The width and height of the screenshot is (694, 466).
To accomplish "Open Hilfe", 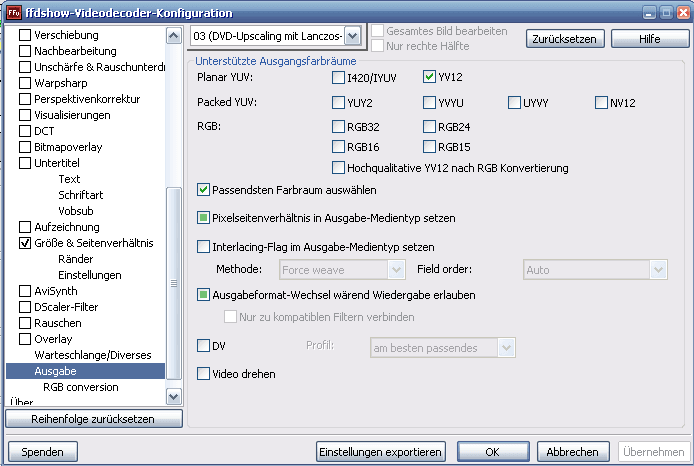I will click(650, 39).
